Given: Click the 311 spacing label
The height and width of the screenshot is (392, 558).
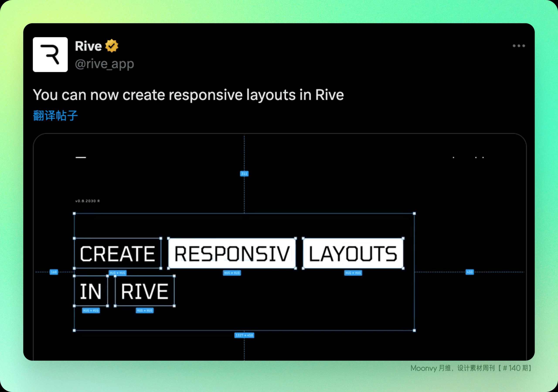Looking at the screenshot, I should 244,174.
